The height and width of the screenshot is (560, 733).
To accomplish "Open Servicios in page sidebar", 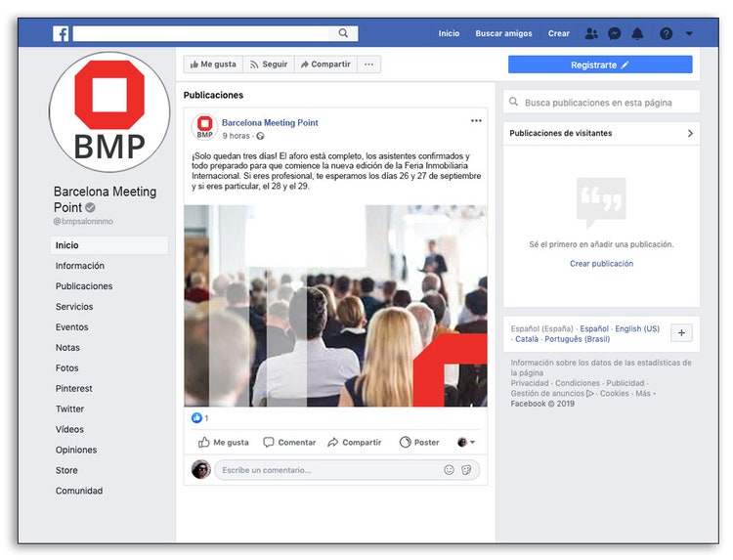I will click(74, 307).
